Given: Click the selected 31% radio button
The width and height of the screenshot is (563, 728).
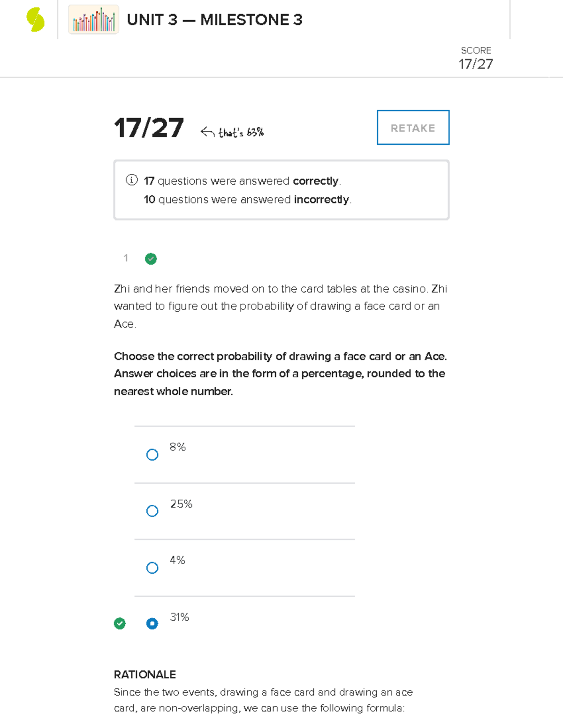Looking at the screenshot, I should tap(152, 623).
